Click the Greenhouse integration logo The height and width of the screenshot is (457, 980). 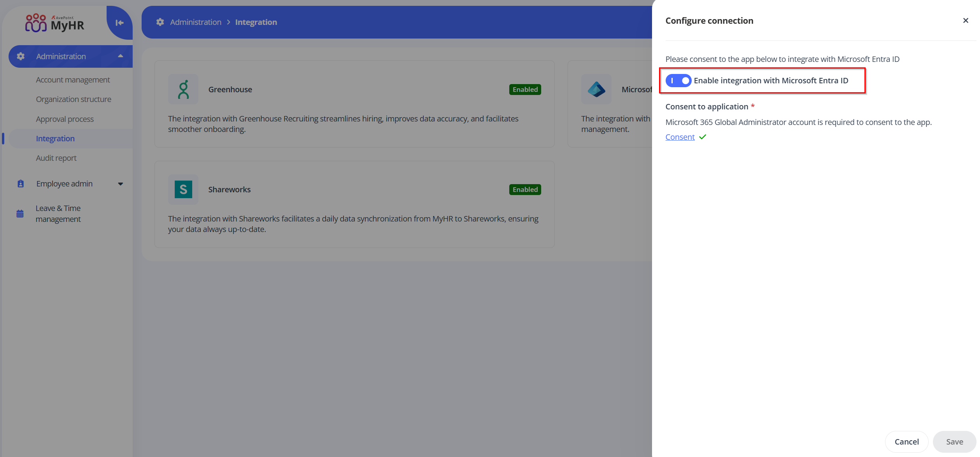coord(183,89)
